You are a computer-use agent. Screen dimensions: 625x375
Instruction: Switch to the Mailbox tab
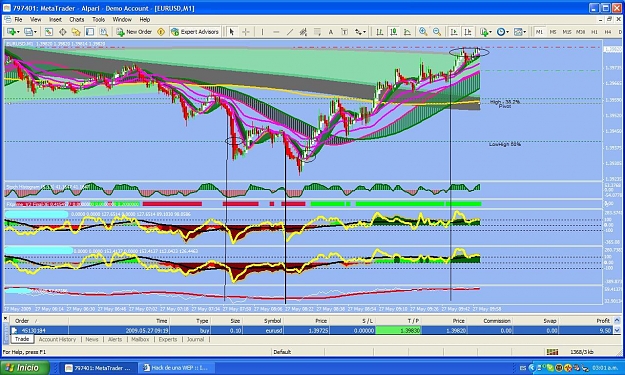pos(140,340)
